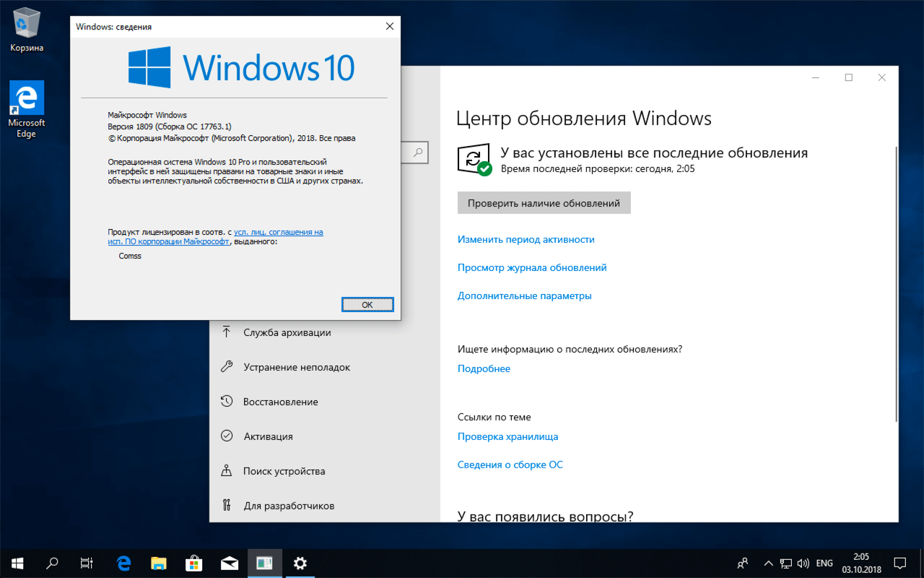Select Восстановление sidebar item
This screenshot has width=924, height=578.
click(325, 402)
